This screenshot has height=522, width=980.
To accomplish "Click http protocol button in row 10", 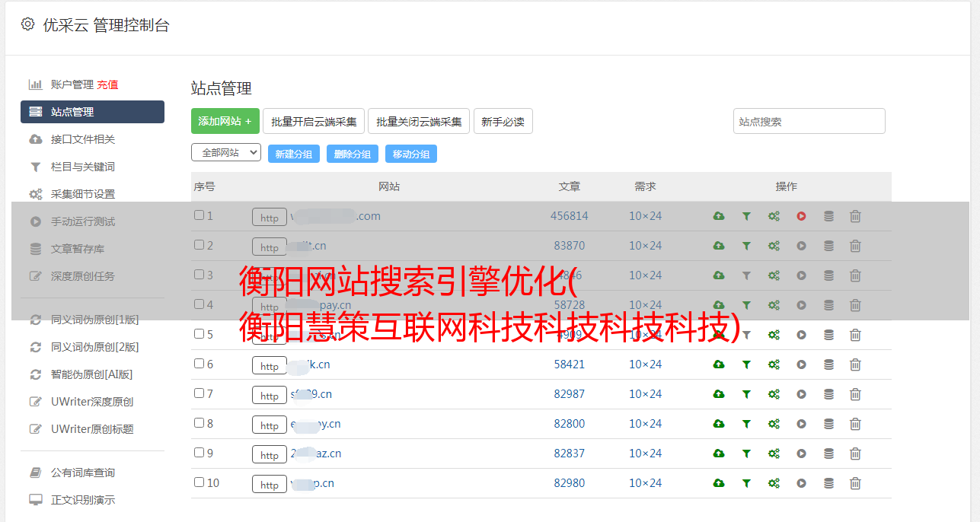I will [x=270, y=484].
